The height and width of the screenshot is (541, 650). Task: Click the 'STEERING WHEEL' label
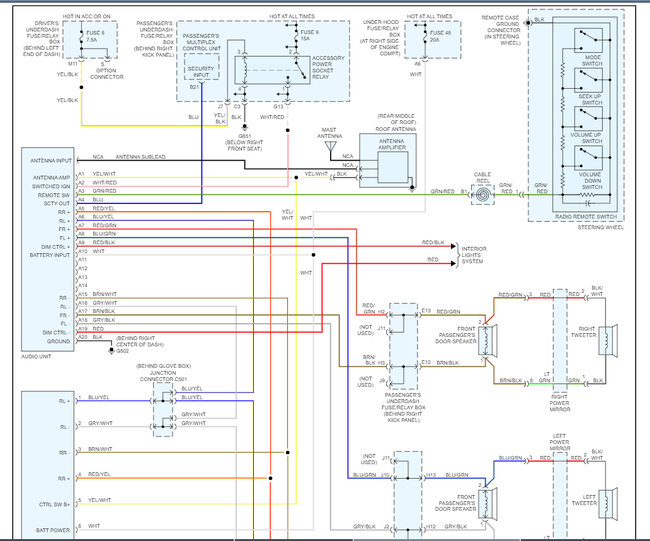[x=600, y=227]
